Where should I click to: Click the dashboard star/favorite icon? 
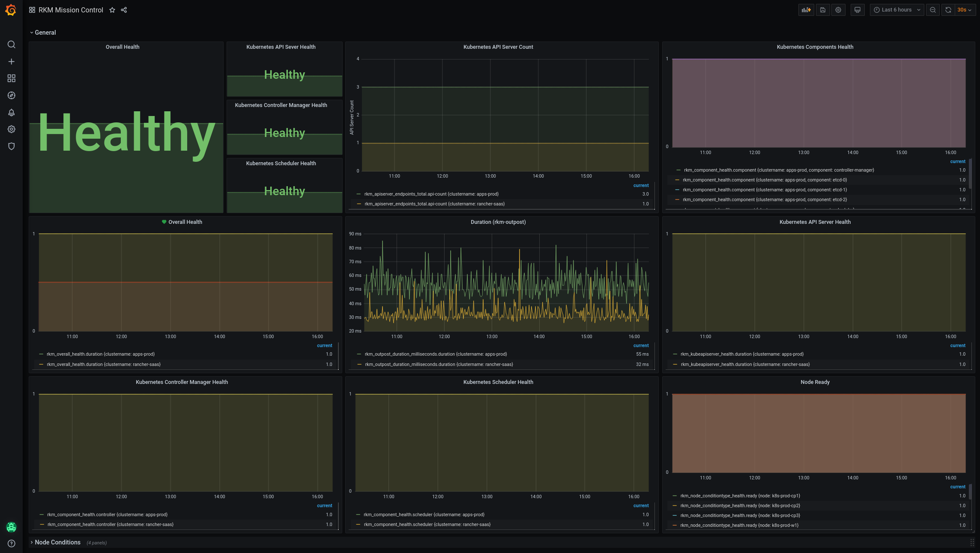pyautogui.click(x=111, y=10)
